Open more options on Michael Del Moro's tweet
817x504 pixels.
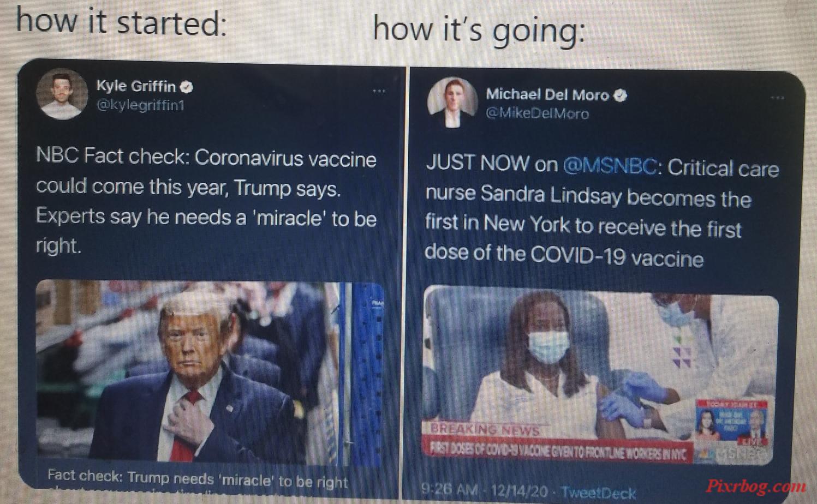(777, 98)
